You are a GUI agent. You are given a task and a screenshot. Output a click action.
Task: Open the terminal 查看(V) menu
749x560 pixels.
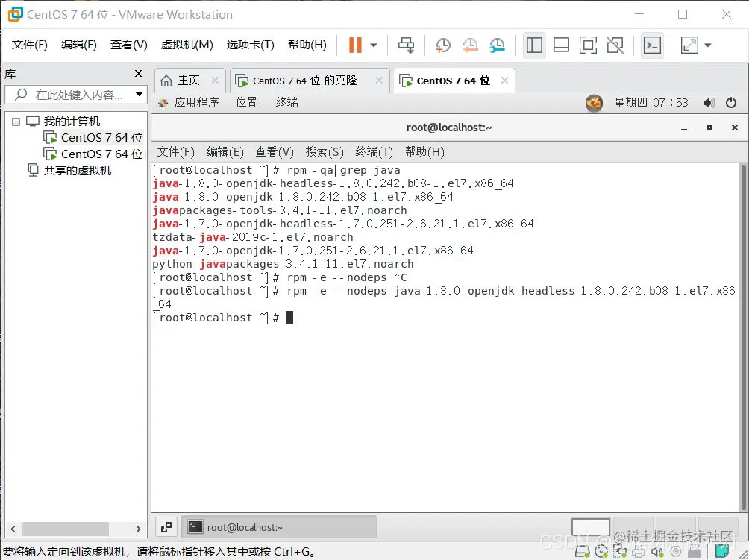[x=275, y=152]
